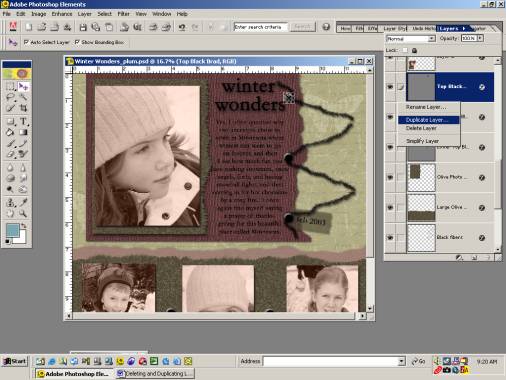Choose Delete Layer from context menu
The height and width of the screenshot is (380, 506).
(x=421, y=128)
